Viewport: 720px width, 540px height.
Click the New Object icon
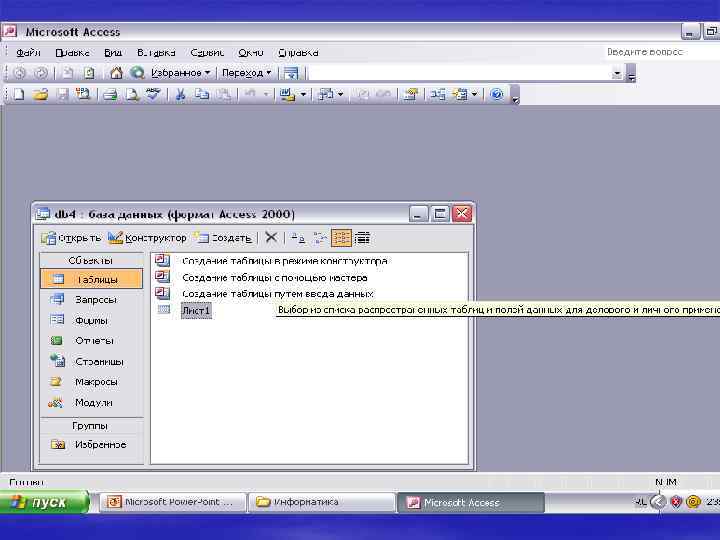[x=460, y=95]
